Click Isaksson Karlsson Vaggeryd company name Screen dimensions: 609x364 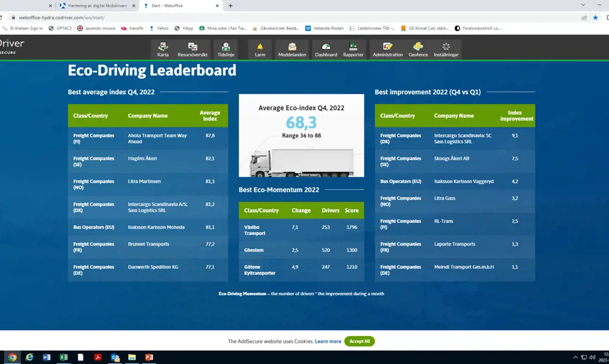(464, 181)
